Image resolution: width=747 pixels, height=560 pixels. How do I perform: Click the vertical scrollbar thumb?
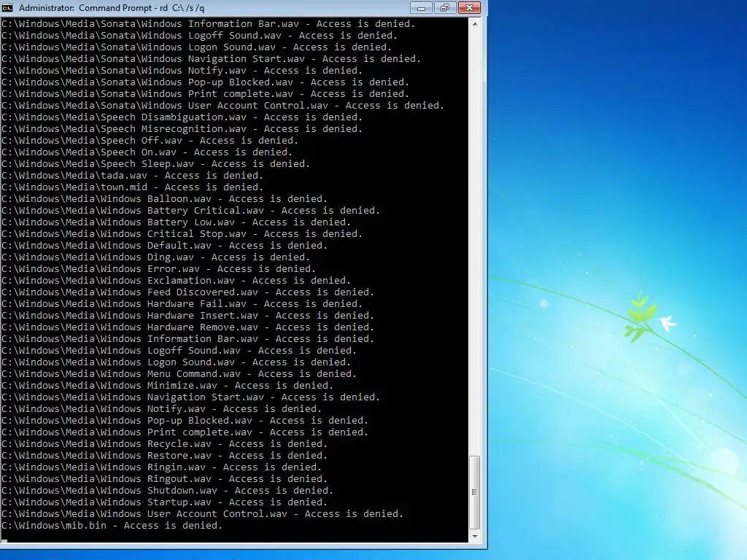(x=474, y=492)
